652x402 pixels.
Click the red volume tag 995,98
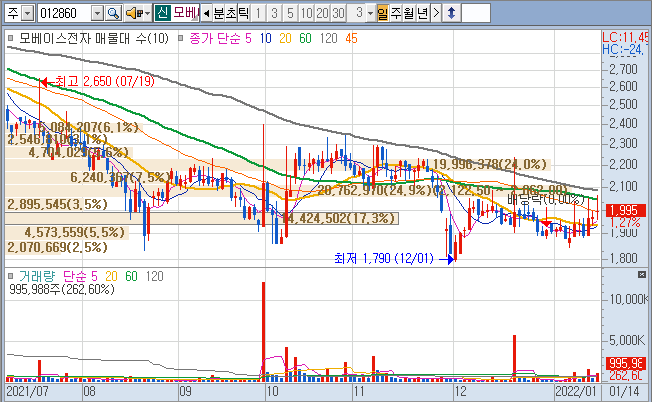pos(625,363)
